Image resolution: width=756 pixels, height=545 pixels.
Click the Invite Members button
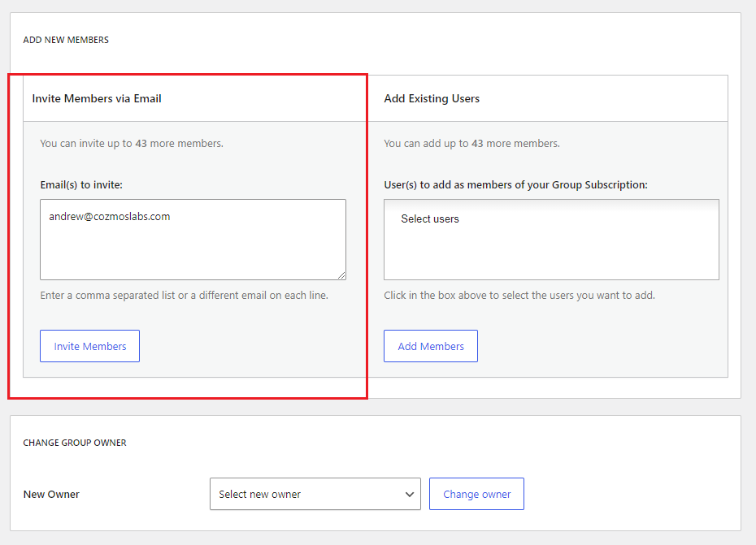(x=89, y=346)
